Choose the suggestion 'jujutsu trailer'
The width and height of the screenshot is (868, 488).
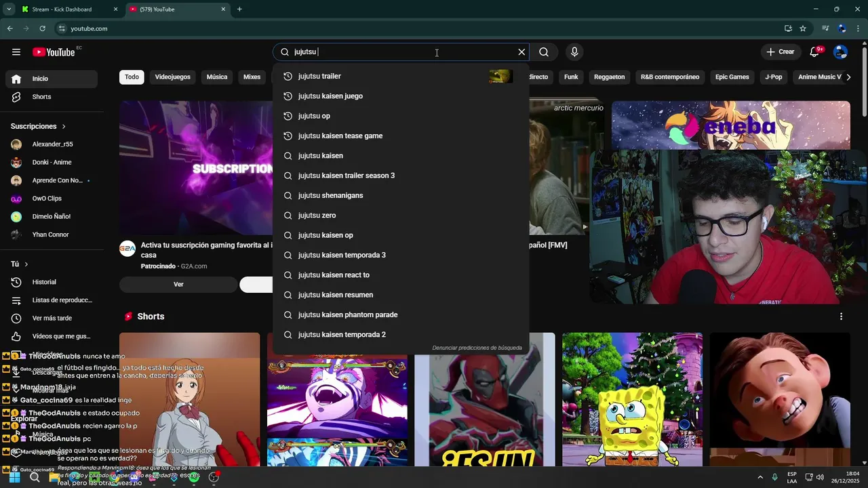click(401, 77)
